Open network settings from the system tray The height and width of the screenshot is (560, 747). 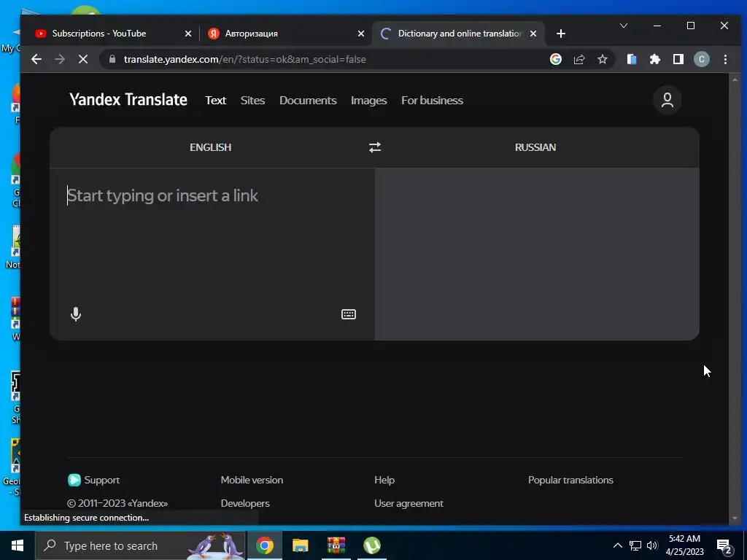[635, 545]
